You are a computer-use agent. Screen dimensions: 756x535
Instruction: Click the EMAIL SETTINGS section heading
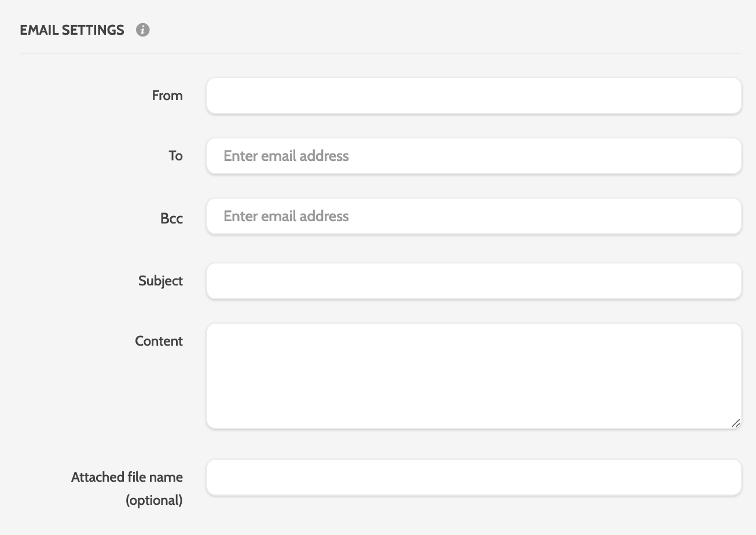coord(72,30)
